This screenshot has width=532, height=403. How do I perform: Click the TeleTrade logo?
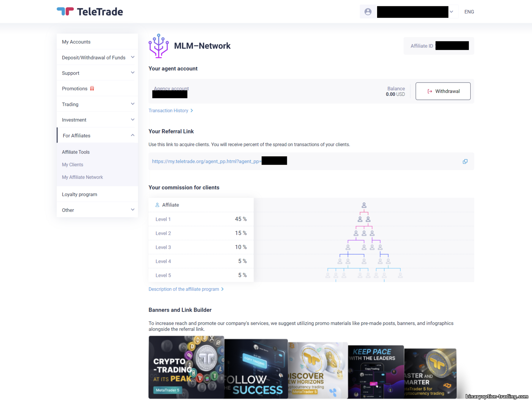point(90,12)
